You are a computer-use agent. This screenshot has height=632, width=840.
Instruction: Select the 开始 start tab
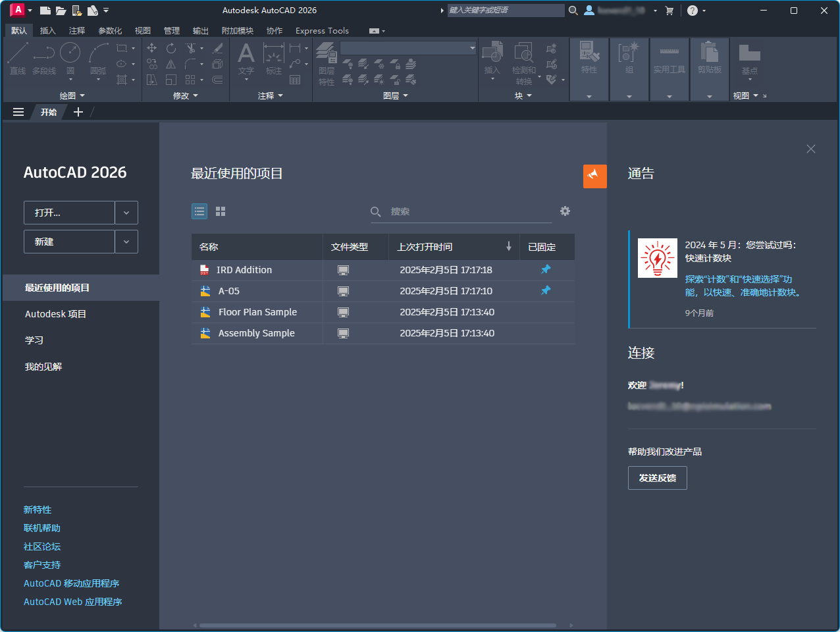click(x=49, y=112)
